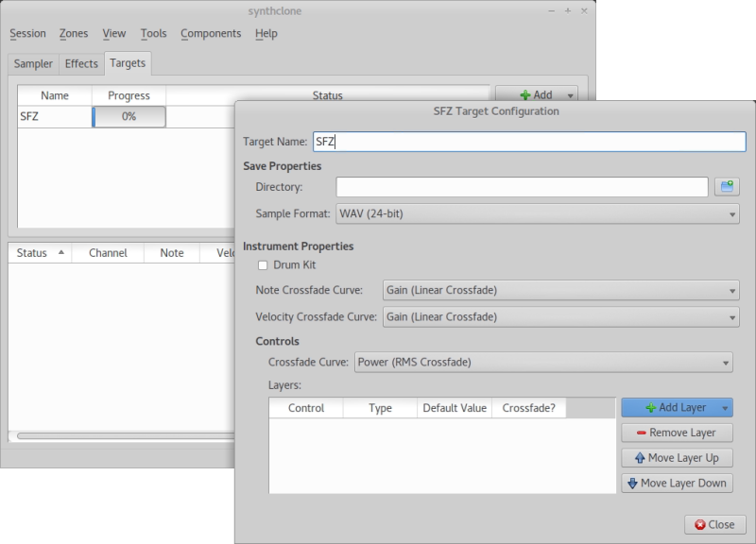Viewport: 756px width, 544px height.
Task: Open the Tools menu
Action: coord(154,33)
